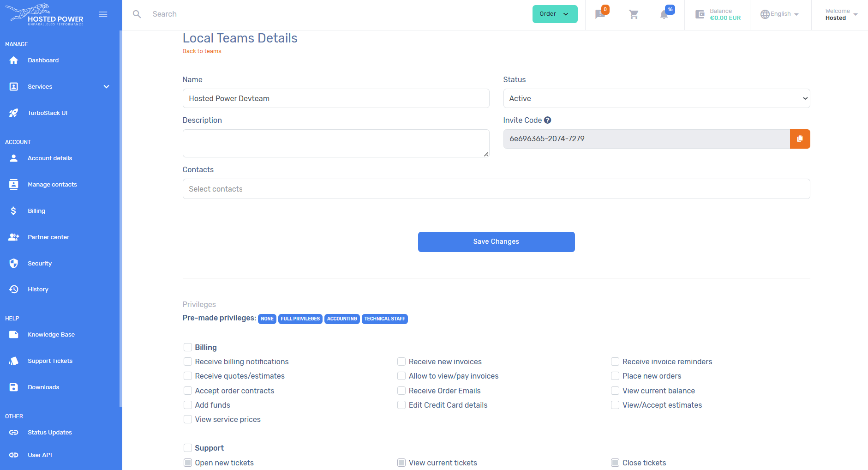This screenshot has width=868, height=470.
Task: Follow the Back to teams link
Action: pos(202,51)
